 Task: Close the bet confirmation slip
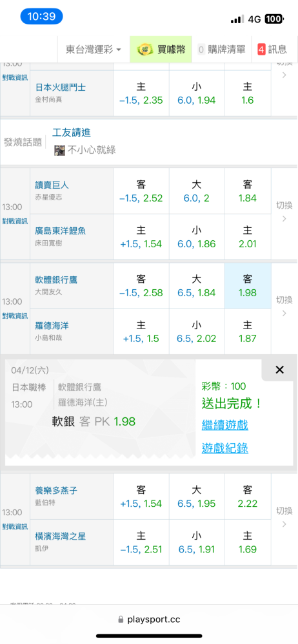279,370
